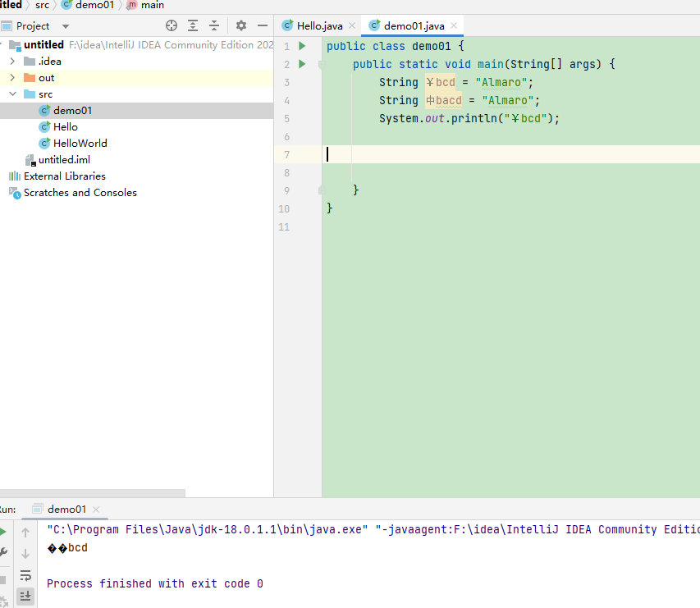
Task: Click horizontal scrollbar of Project panel
Action: [93, 493]
